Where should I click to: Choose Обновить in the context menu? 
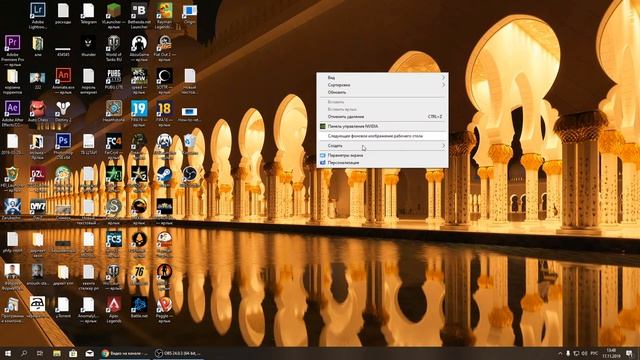pyautogui.click(x=382, y=92)
